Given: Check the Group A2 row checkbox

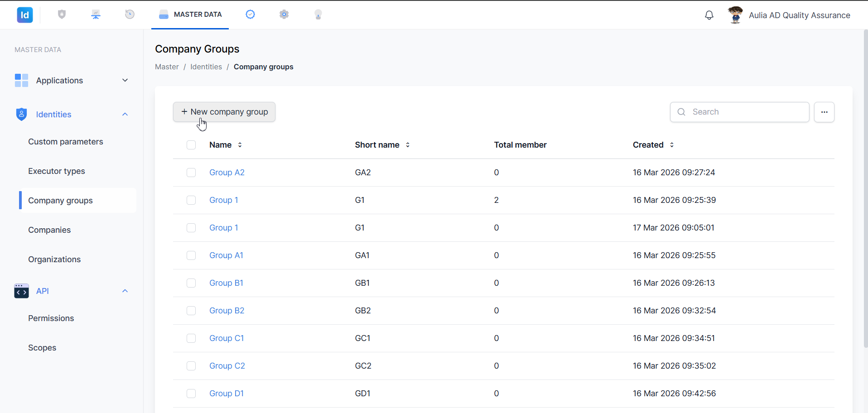Looking at the screenshot, I should (191, 173).
